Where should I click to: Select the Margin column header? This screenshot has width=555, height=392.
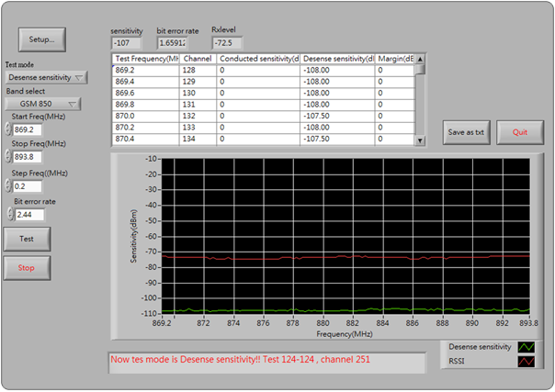coord(395,59)
